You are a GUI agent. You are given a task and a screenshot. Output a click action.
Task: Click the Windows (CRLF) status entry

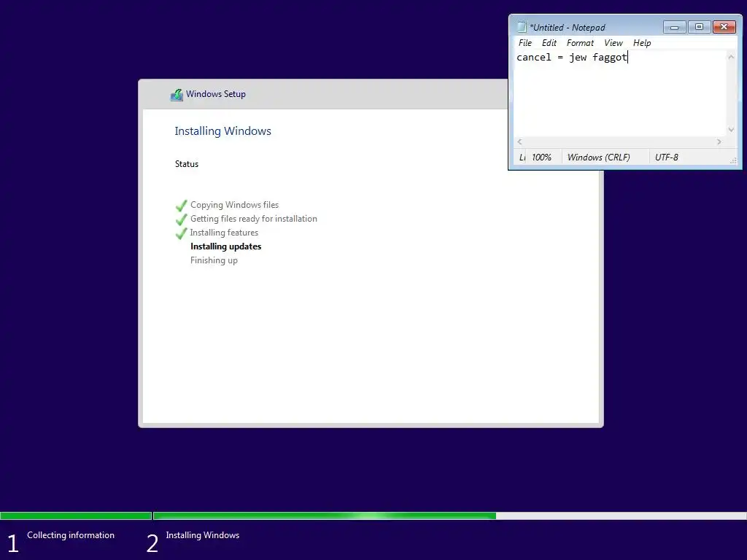pyautogui.click(x=598, y=157)
